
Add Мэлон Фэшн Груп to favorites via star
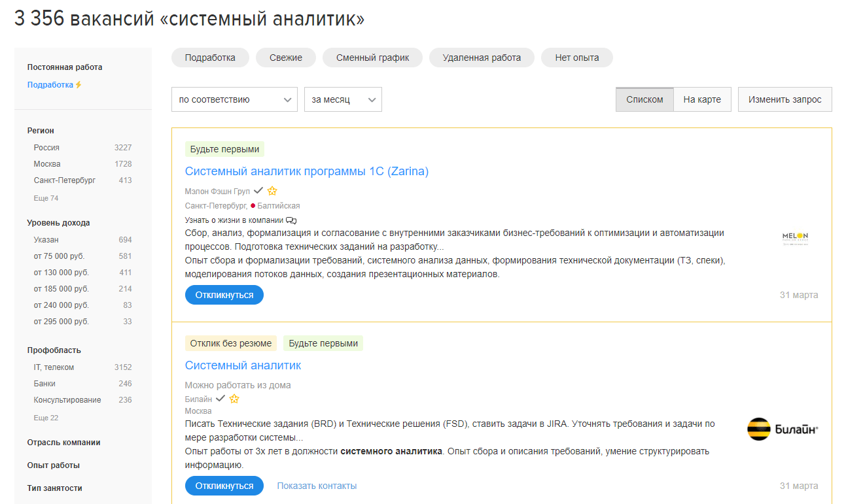pyautogui.click(x=272, y=190)
